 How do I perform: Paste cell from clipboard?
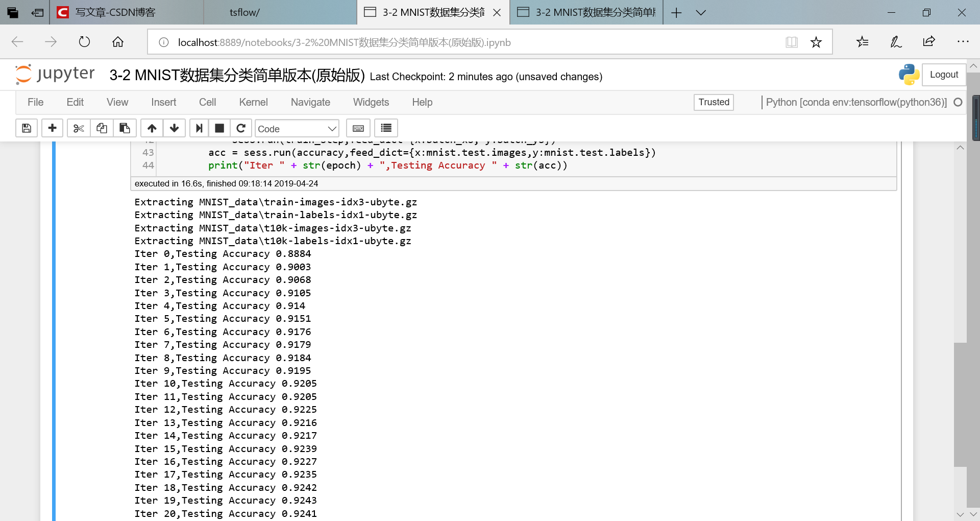click(125, 128)
